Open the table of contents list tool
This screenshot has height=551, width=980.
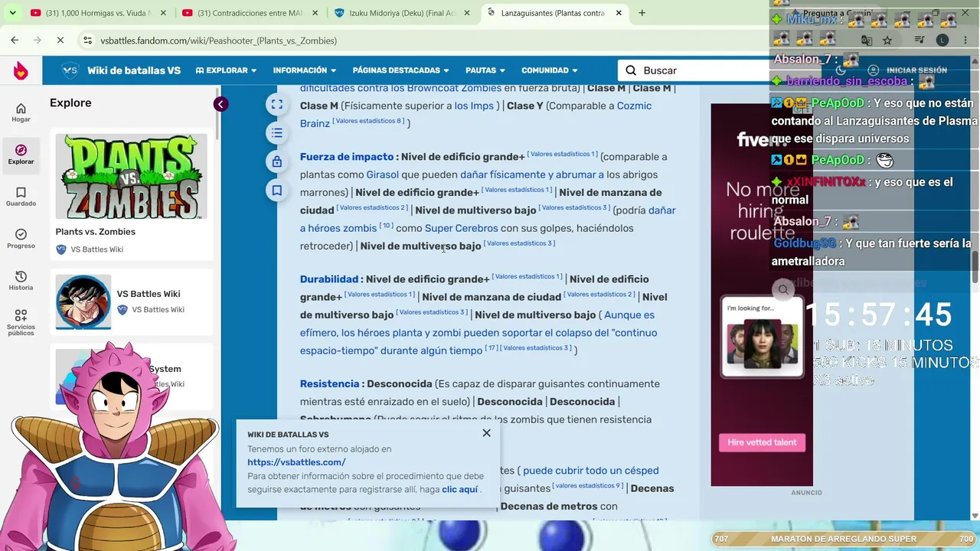tap(277, 133)
